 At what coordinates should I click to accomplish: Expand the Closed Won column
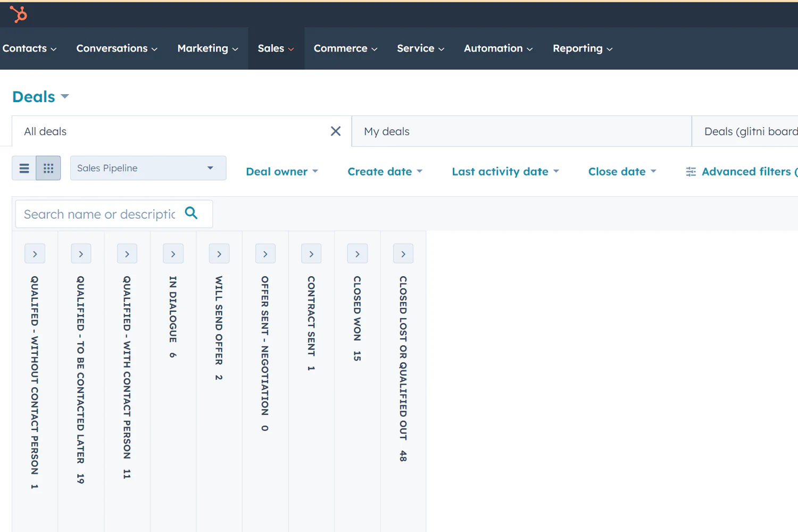point(357,253)
